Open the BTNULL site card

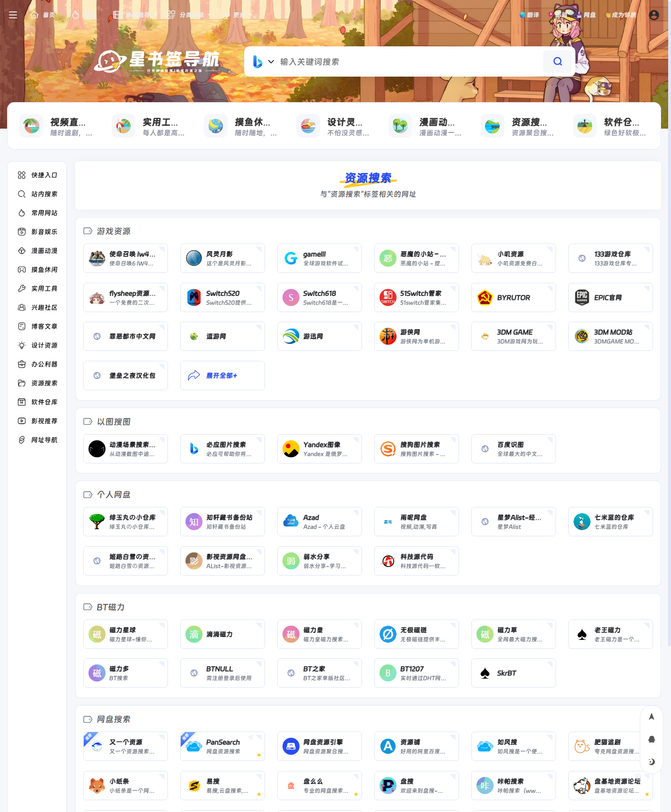[x=222, y=673]
